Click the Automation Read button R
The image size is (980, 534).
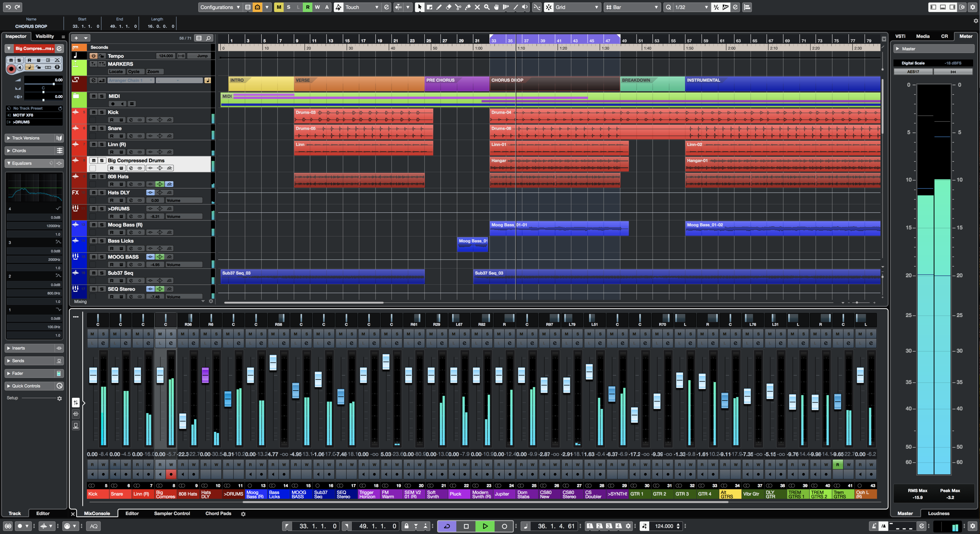[x=307, y=7]
